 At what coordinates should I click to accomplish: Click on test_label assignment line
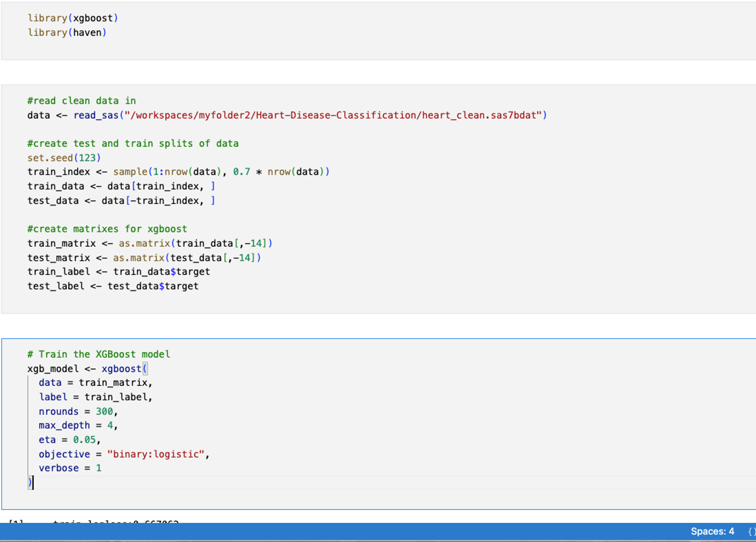113,286
